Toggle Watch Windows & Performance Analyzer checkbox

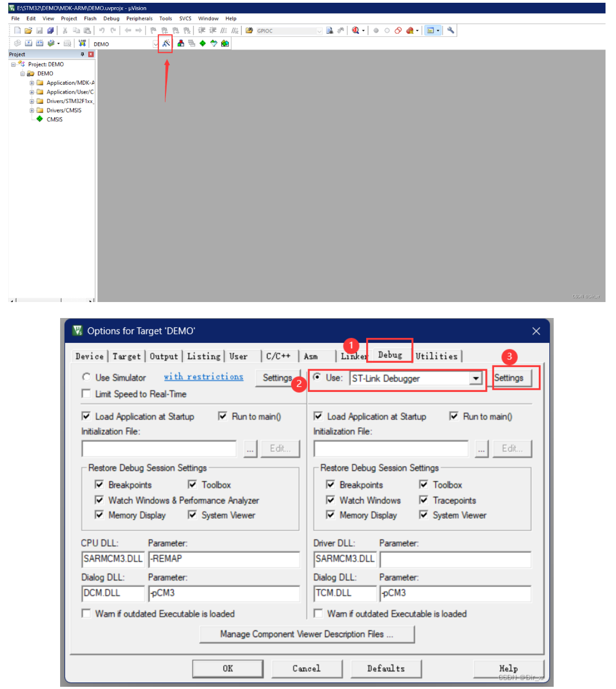click(x=99, y=500)
